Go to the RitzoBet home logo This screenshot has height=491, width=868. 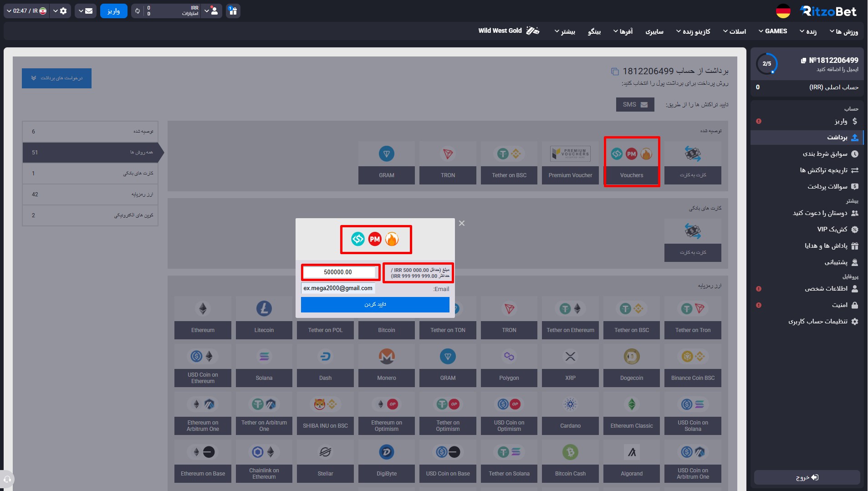click(x=829, y=11)
